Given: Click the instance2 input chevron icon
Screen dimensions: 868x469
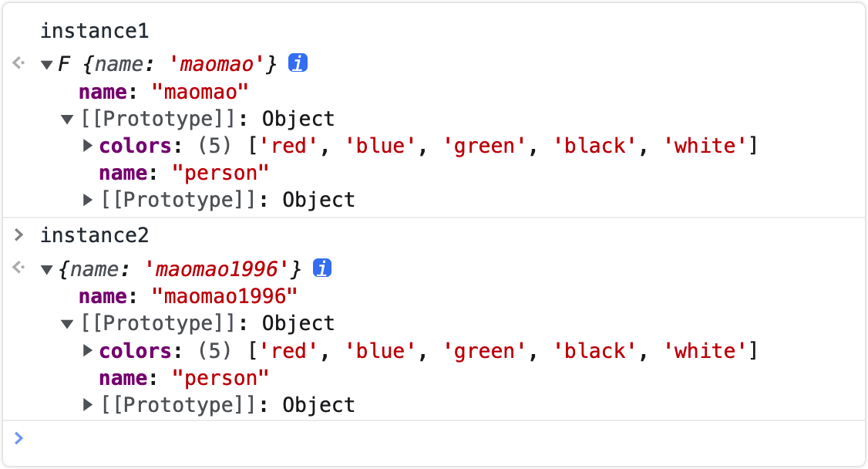Looking at the screenshot, I should (19, 235).
